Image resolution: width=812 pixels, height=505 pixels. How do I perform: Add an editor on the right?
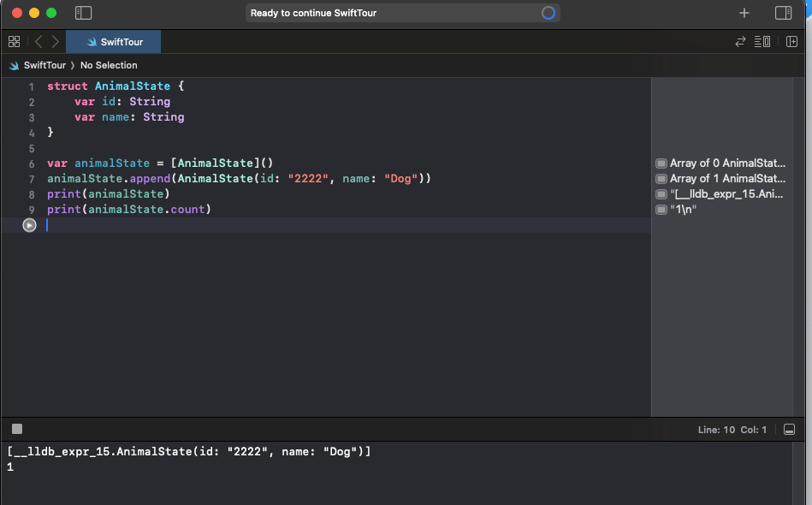[x=791, y=42]
